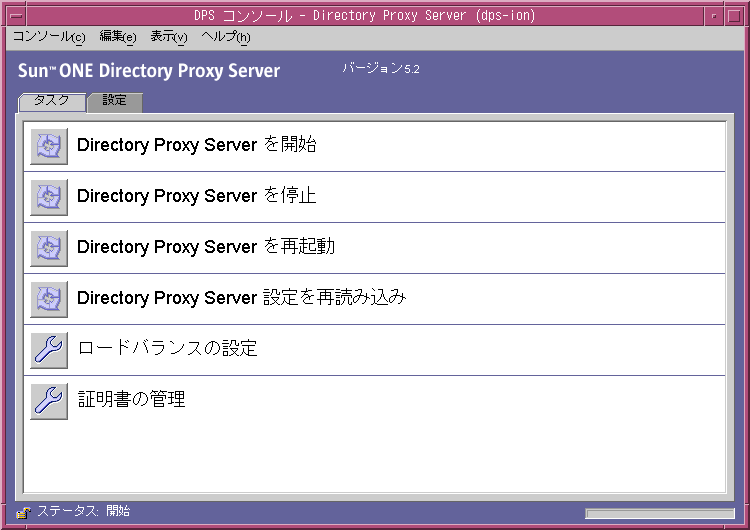Image resolution: width=750 pixels, height=530 pixels.
Task: Click the wrench icon for 証明書の管理
Action: click(x=49, y=401)
